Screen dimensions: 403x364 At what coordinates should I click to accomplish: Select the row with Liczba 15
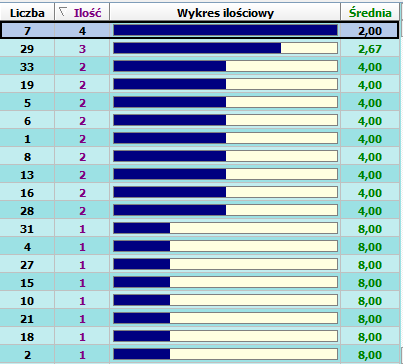click(200, 283)
